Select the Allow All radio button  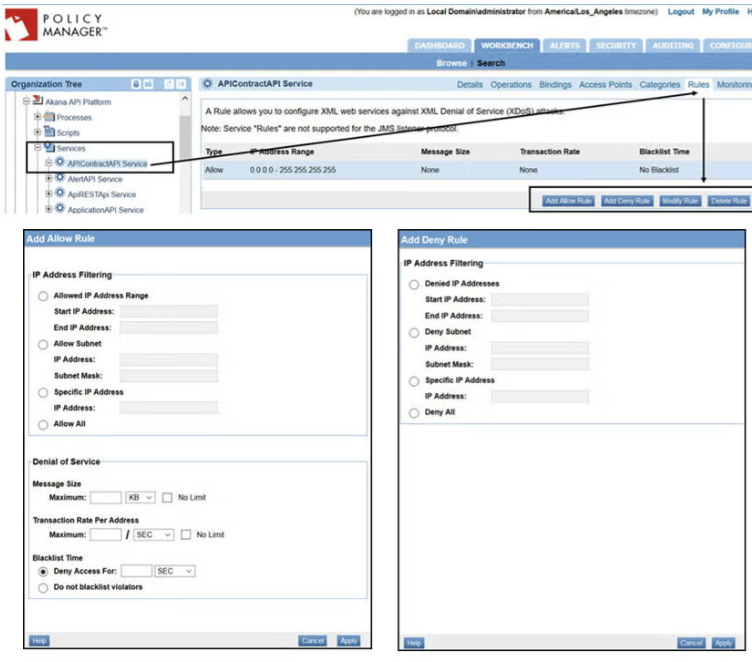(x=43, y=425)
